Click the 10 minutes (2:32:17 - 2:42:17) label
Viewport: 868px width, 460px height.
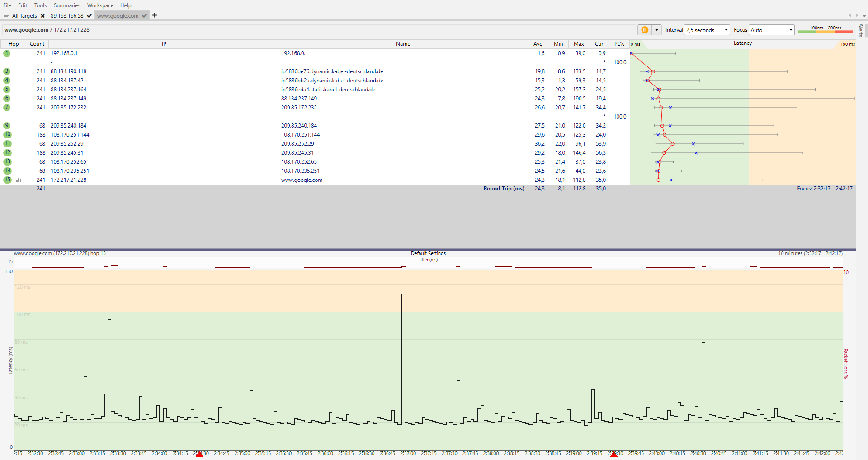click(x=810, y=253)
